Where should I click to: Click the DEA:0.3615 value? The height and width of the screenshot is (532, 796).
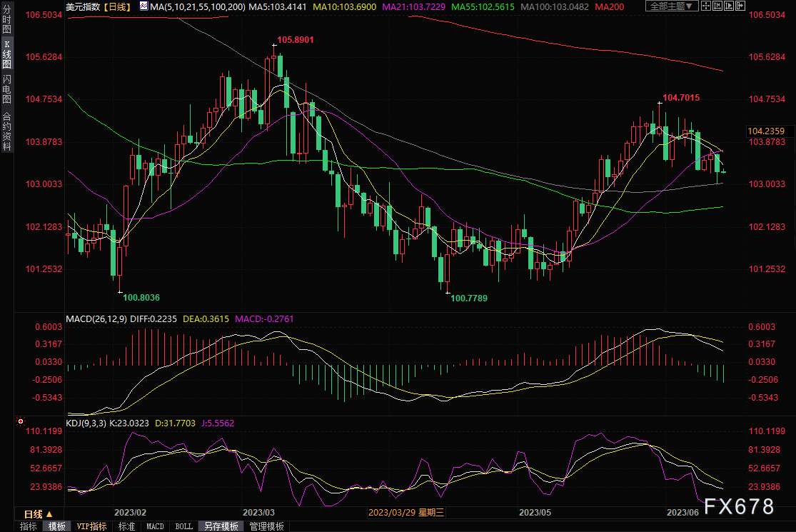coord(206,318)
